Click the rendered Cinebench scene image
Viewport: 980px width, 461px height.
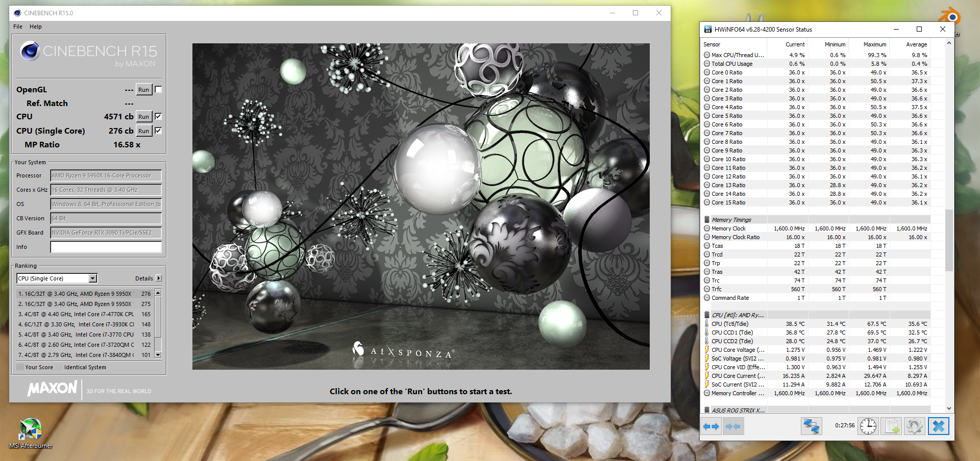pos(421,206)
